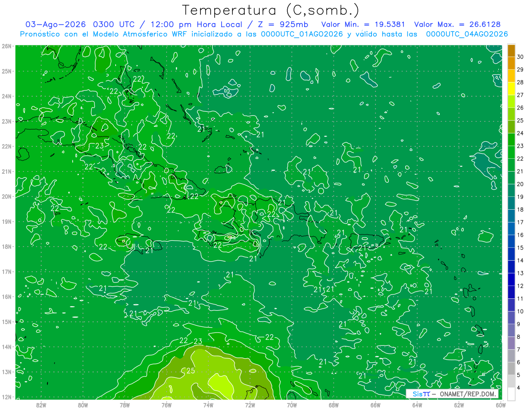Screen dimensions: 532x411
Task: Click the lime legend swatch between 26 and 27
Action: pos(511,102)
